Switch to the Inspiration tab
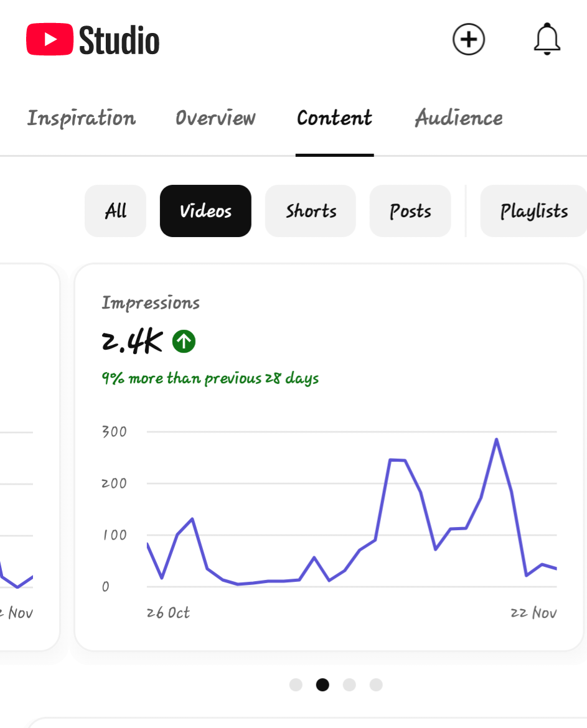This screenshot has height=728, width=587. point(82,118)
